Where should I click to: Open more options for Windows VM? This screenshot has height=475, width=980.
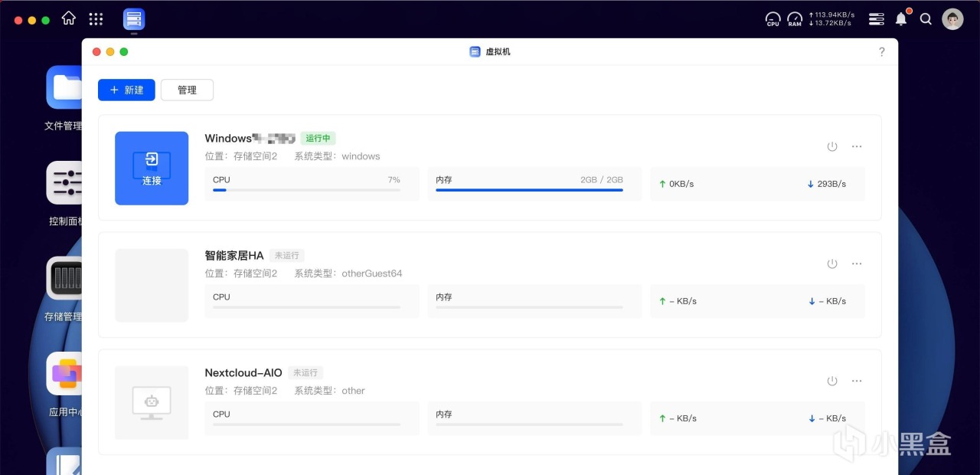point(857,146)
